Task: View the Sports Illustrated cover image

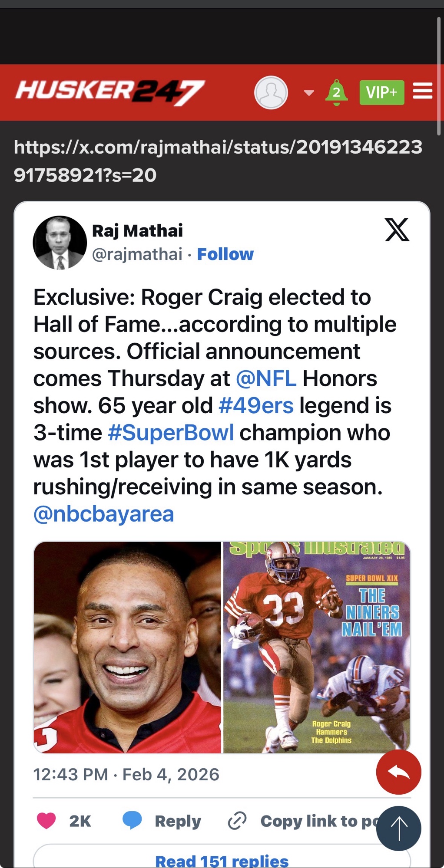Action: click(x=317, y=647)
